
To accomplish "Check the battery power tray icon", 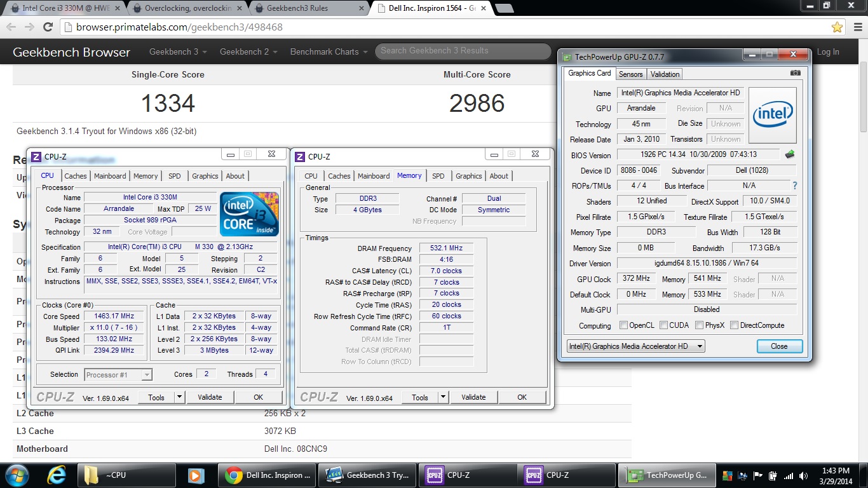I will coord(773,476).
